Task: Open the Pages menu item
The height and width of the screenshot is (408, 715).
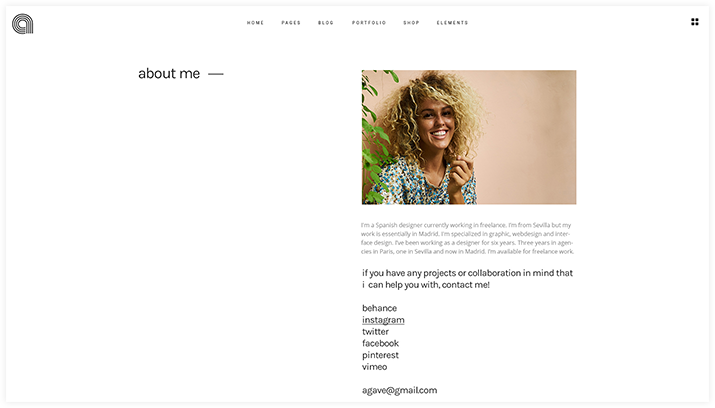Action: tap(291, 23)
